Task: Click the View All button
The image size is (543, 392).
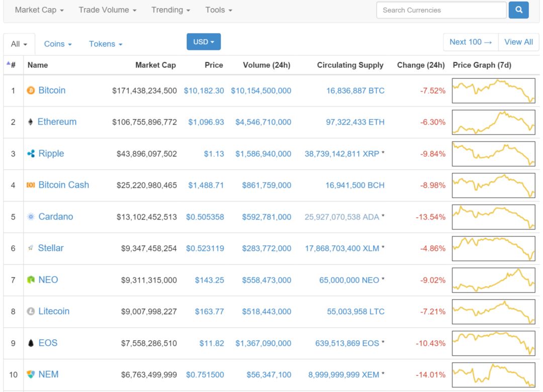Action: [x=518, y=42]
